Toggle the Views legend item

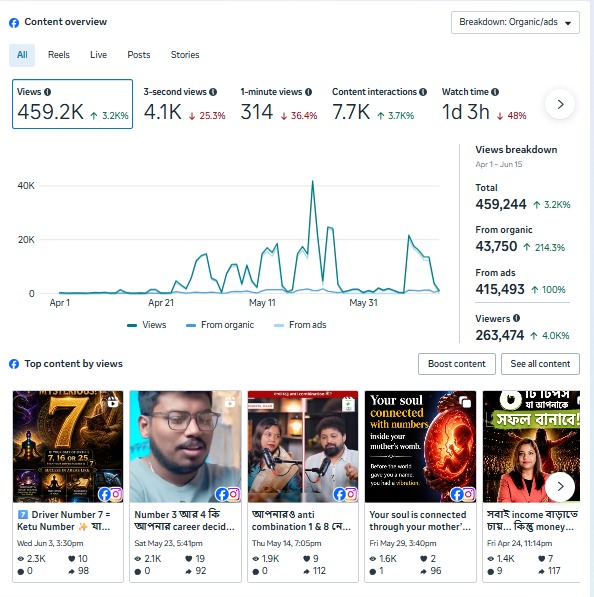click(147, 325)
